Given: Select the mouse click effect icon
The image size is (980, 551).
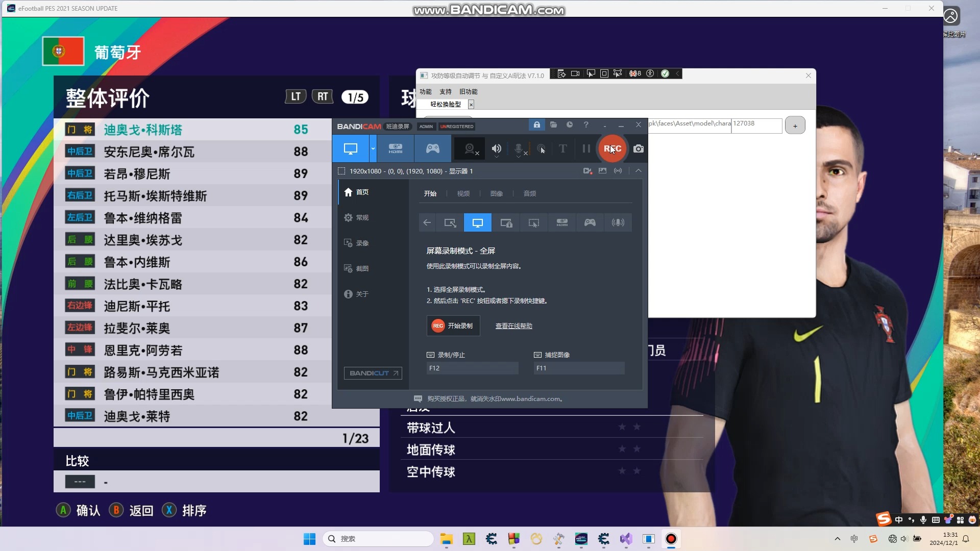Looking at the screenshot, I should (542, 148).
